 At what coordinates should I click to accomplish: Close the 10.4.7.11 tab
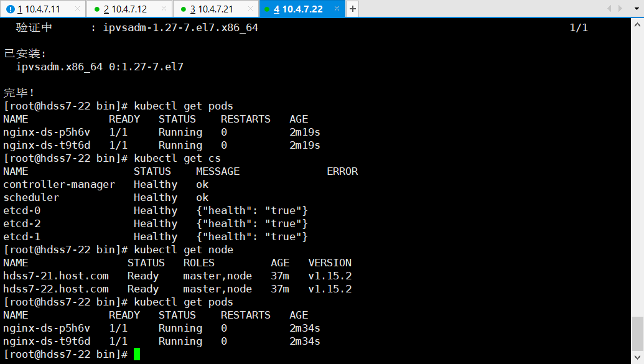pyautogui.click(x=77, y=9)
